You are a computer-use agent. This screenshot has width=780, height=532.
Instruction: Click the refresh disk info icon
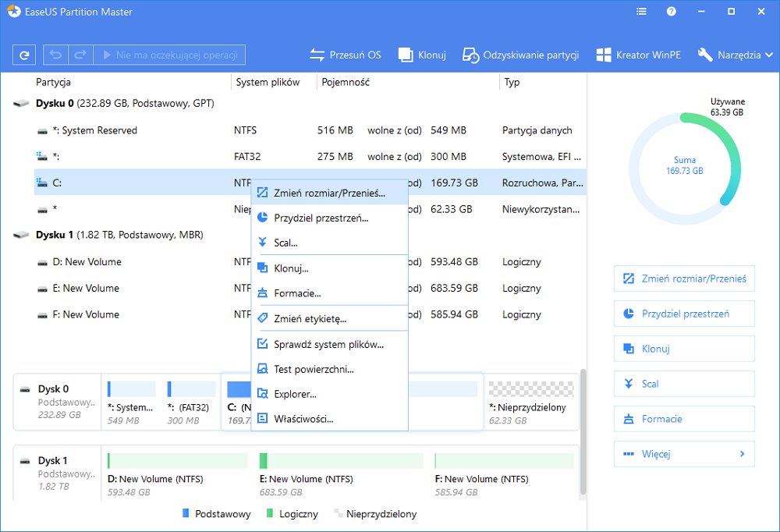pos(24,55)
